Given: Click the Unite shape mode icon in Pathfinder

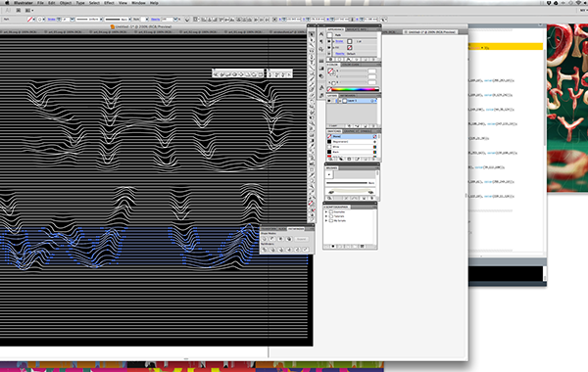Looking at the screenshot, I should coord(264,239).
